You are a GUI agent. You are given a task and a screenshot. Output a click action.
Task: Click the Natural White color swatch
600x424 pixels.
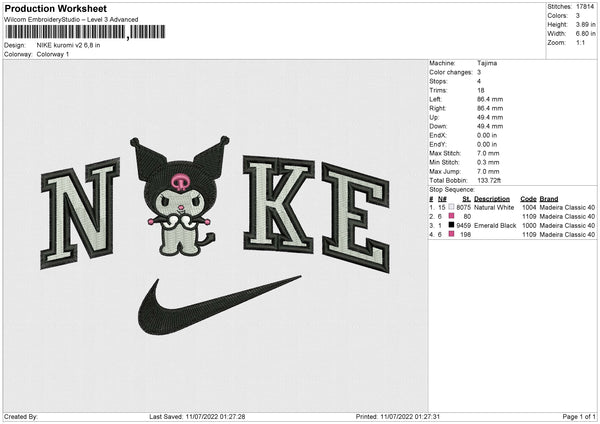point(452,207)
